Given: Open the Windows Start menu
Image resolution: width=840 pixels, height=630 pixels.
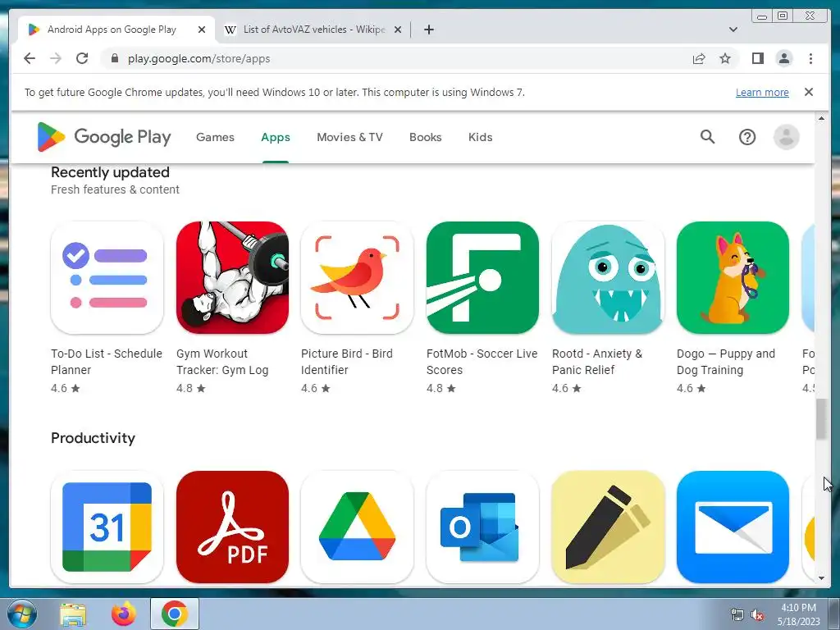Looking at the screenshot, I should (22, 614).
